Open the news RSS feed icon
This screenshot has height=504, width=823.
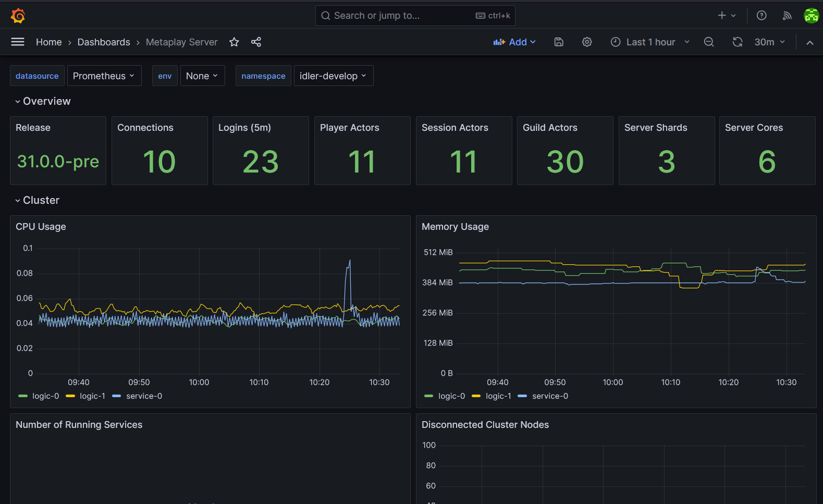787,16
